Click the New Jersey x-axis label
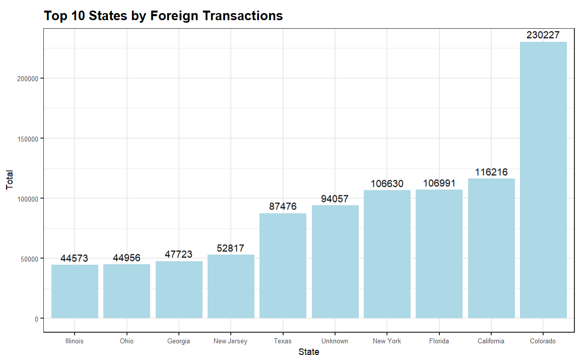 tap(231, 341)
